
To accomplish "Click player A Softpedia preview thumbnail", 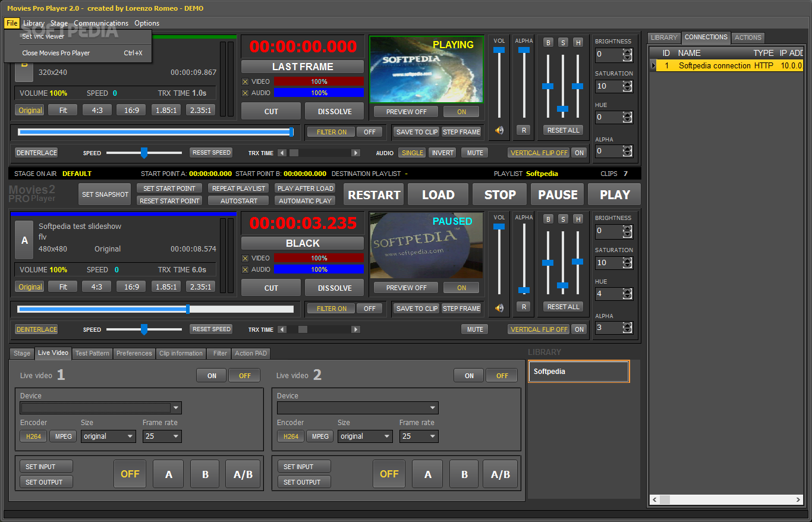I will pos(426,246).
